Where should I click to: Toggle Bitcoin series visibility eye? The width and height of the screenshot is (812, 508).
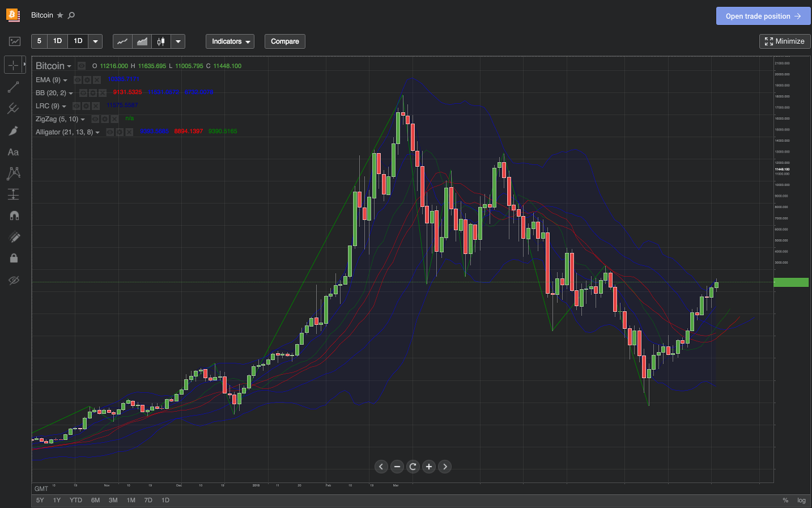tap(82, 66)
